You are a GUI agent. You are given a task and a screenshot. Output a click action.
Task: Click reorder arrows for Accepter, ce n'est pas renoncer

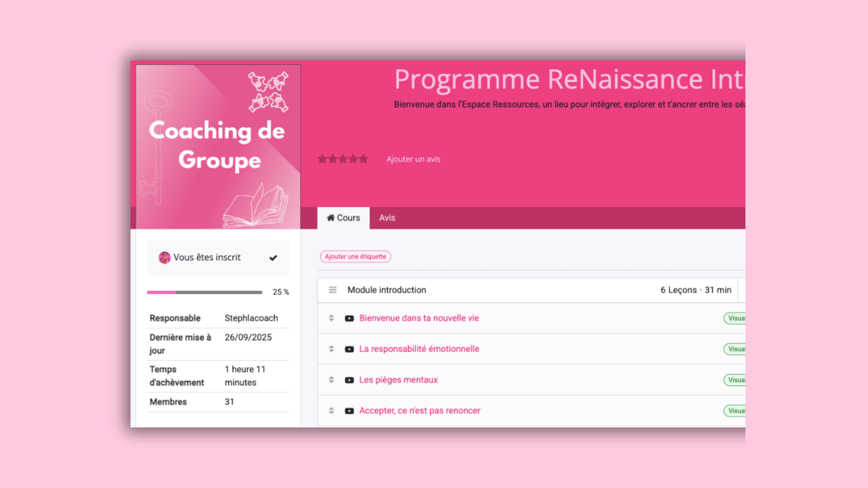(332, 411)
